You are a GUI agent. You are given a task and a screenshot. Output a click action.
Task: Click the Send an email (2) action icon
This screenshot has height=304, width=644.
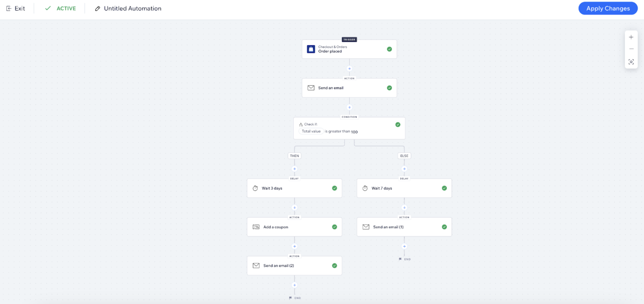point(256,266)
